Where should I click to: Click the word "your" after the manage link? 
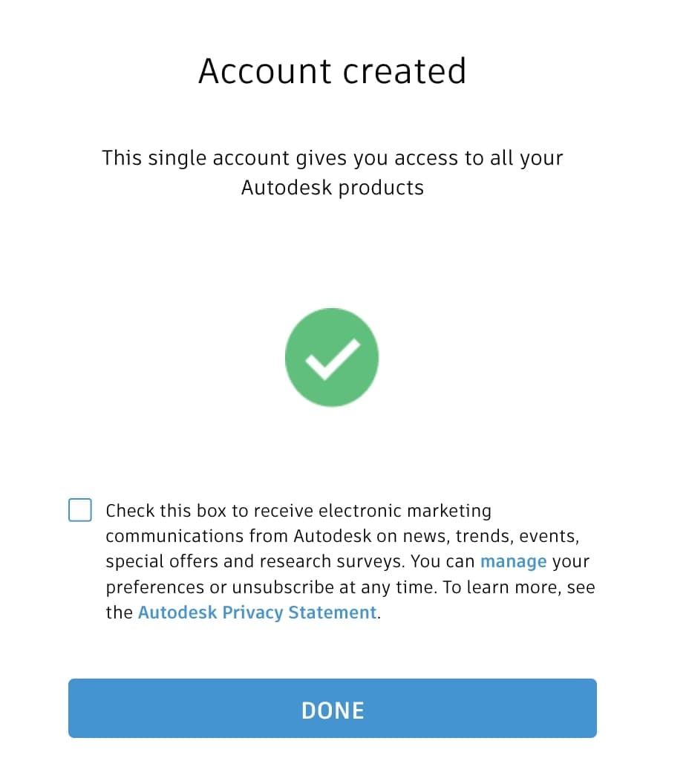click(571, 561)
